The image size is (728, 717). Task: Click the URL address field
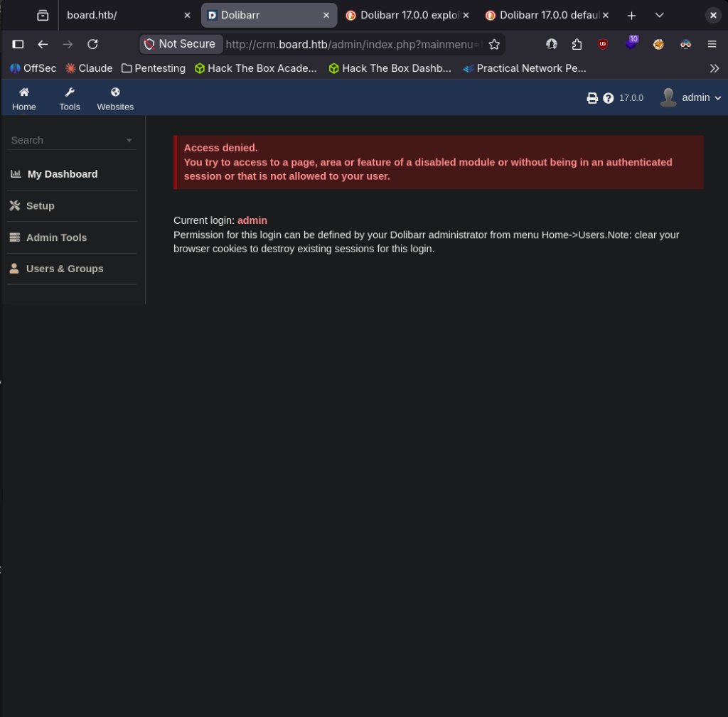tap(354, 44)
